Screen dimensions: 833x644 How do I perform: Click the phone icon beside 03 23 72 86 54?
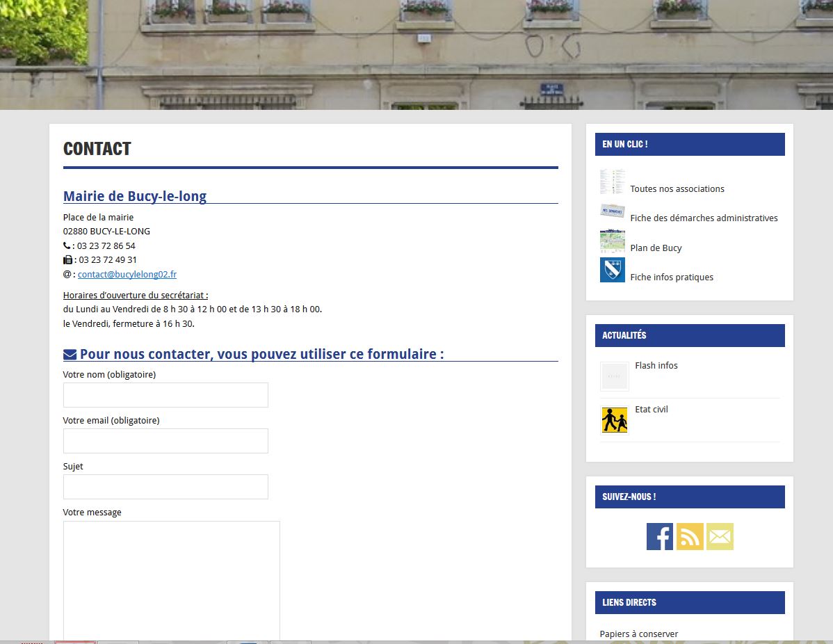[x=67, y=245]
